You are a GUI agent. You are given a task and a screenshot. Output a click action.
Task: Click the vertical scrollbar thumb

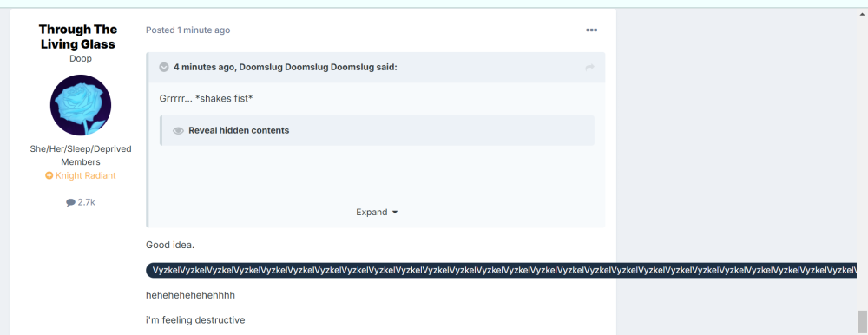(x=862, y=322)
